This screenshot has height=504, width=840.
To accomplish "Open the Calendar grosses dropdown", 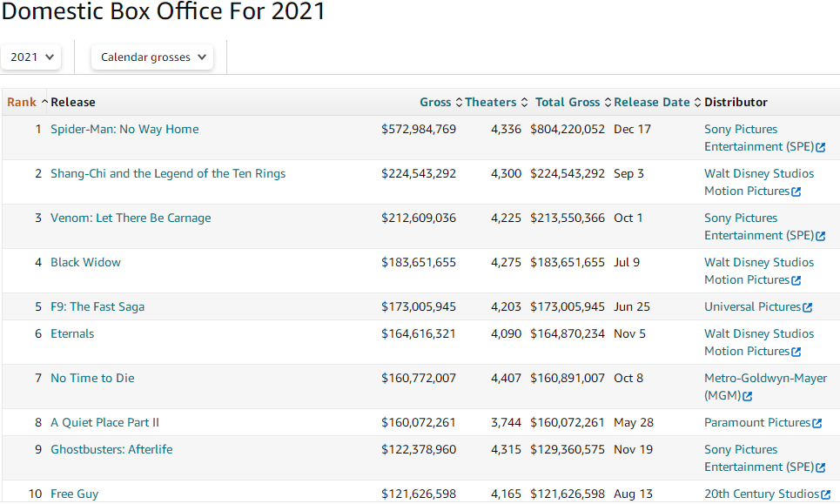I will [x=152, y=57].
